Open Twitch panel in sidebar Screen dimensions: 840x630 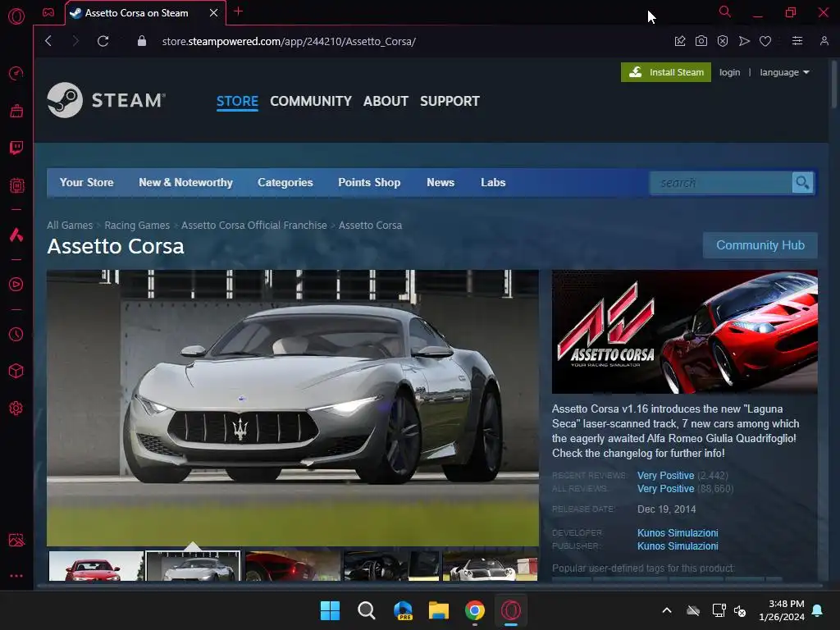[16, 148]
